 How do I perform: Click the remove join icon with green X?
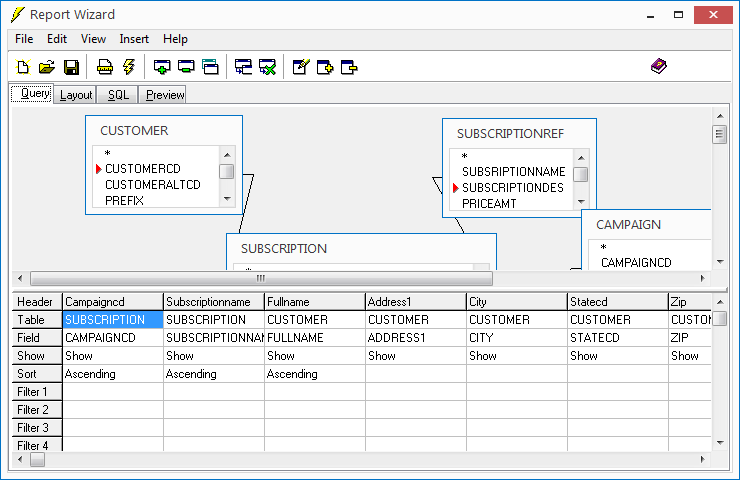click(268, 67)
